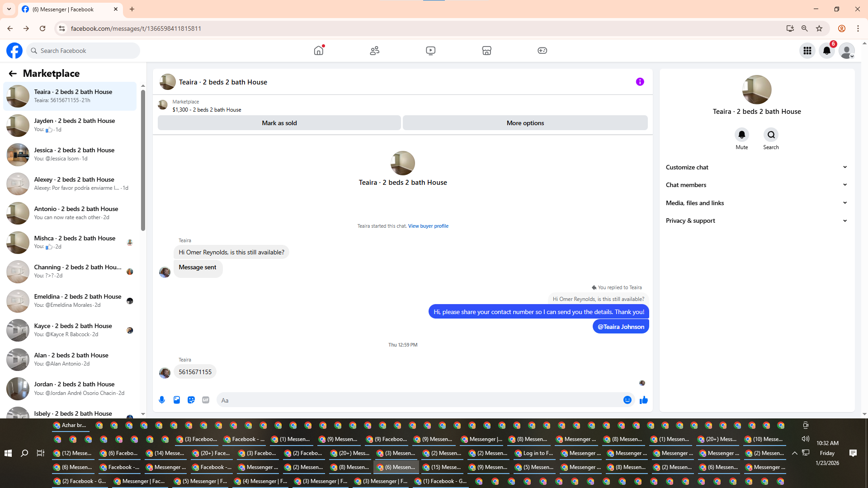Image resolution: width=868 pixels, height=488 pixels.
Task: Toggle the conversation information panel
Action: [640, 82]
